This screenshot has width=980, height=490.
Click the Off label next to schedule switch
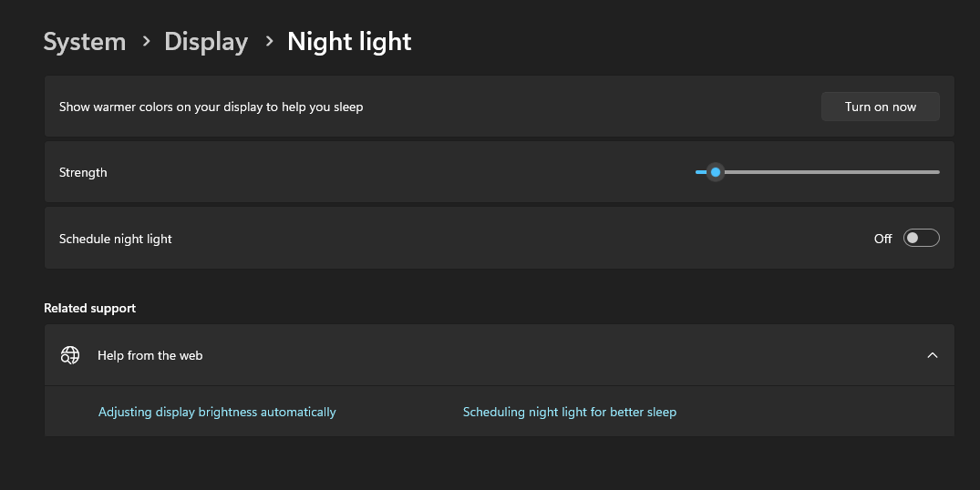882,239
